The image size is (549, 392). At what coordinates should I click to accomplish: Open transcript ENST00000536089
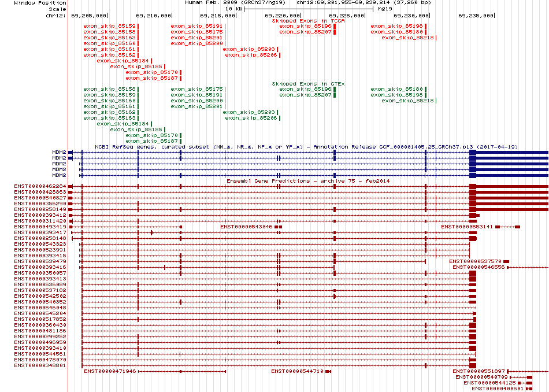click(x=40, y=284)
